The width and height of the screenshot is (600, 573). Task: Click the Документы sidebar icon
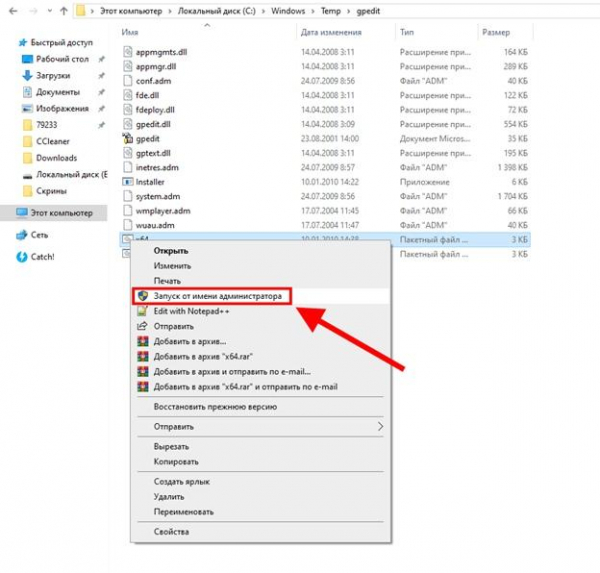pos(27,92)
